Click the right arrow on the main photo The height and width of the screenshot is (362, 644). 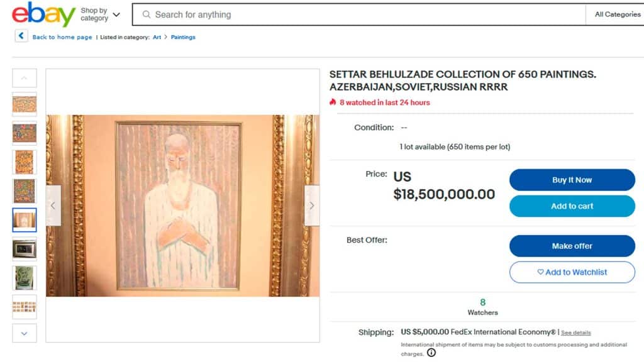pyautogui.click(x=311, y=206)
